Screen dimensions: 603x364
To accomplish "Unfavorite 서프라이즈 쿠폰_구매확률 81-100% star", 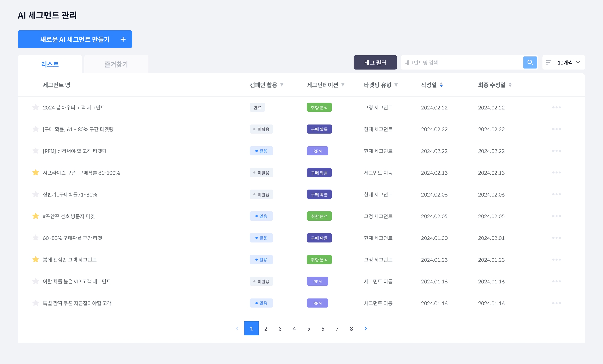I will [x=36, y=172].
